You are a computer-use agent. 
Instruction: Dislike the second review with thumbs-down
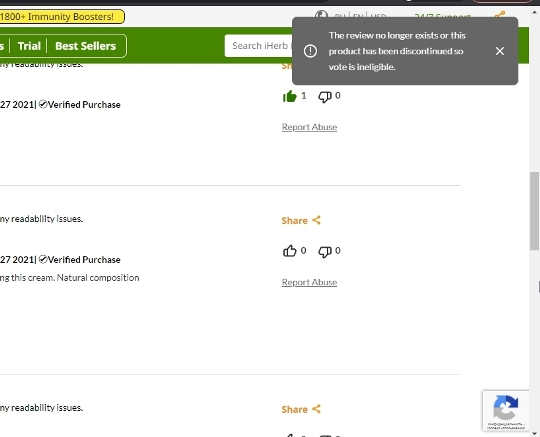coord(325,251)
